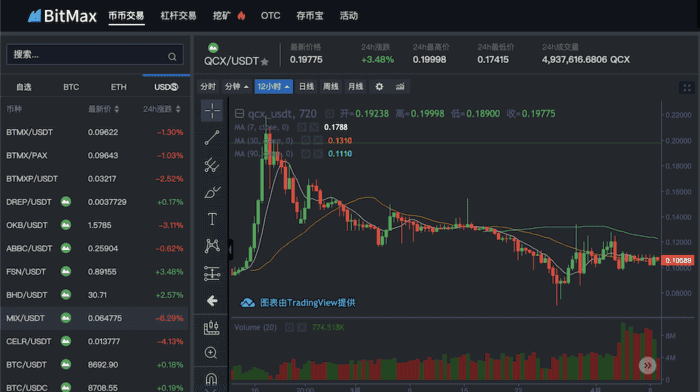Switch chart to 日线 interval

[306, 87]
